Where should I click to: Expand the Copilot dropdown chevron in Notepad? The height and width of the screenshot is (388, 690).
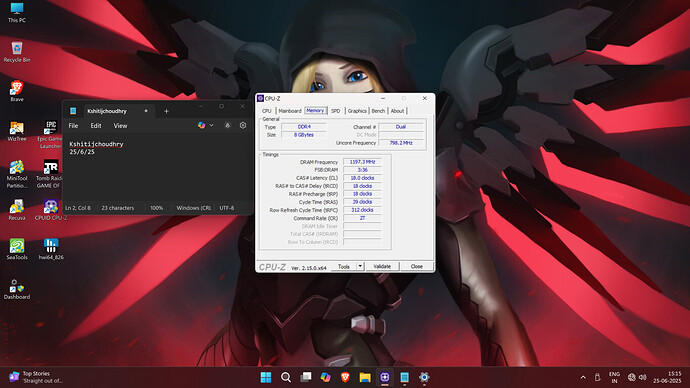(212, 125)
